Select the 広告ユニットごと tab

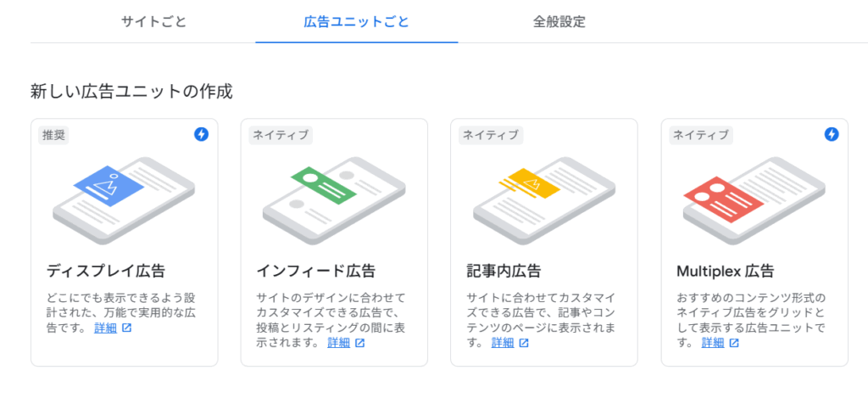[357, 22]
